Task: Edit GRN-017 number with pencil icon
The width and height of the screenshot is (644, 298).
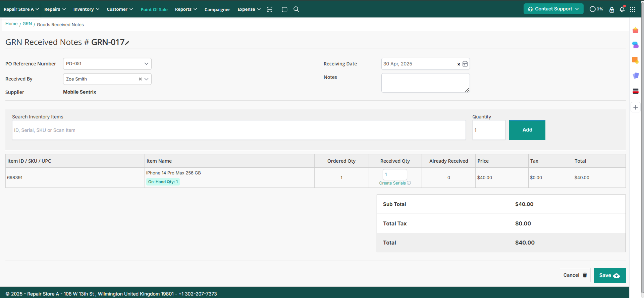Action: tap(127, 43)
